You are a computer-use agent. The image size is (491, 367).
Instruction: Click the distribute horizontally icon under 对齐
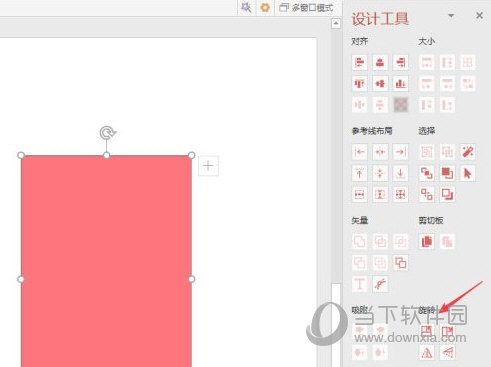tap(359, 105)
